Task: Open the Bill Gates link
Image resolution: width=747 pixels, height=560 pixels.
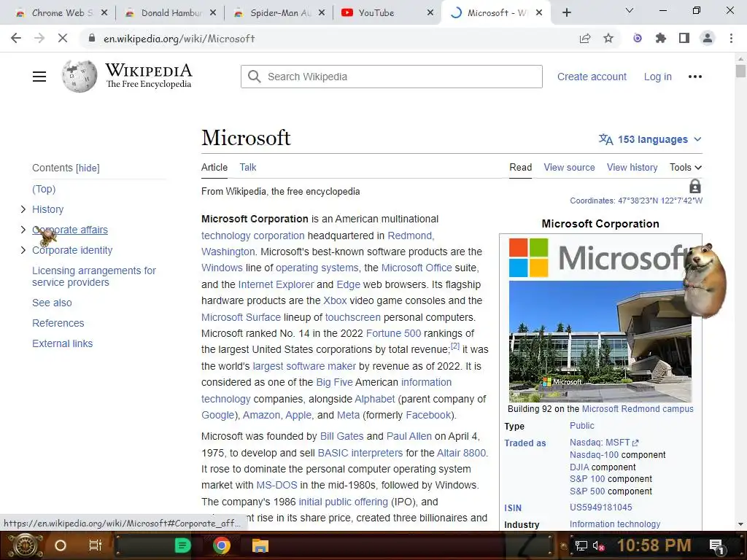Action: pos(341,436)
